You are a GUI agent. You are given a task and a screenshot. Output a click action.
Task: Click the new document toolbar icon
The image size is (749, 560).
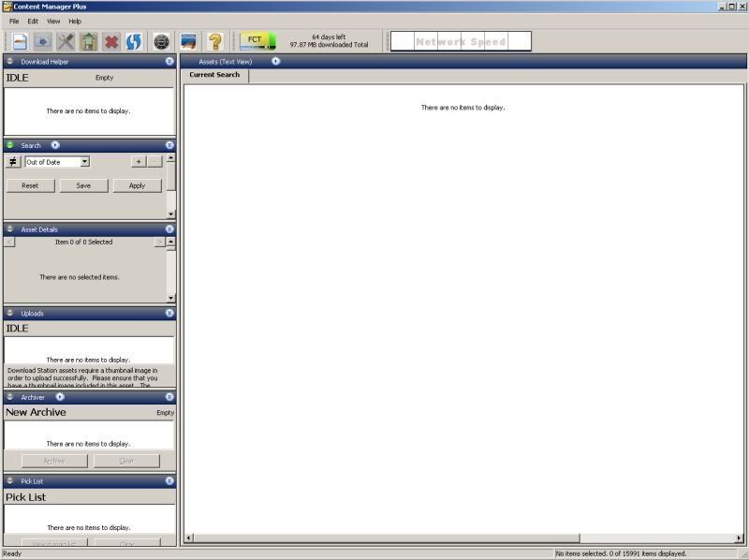(x=20, y=41)
